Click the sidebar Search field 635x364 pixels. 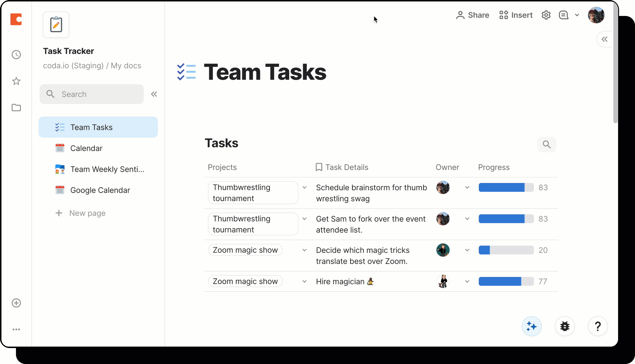[92, 94]
